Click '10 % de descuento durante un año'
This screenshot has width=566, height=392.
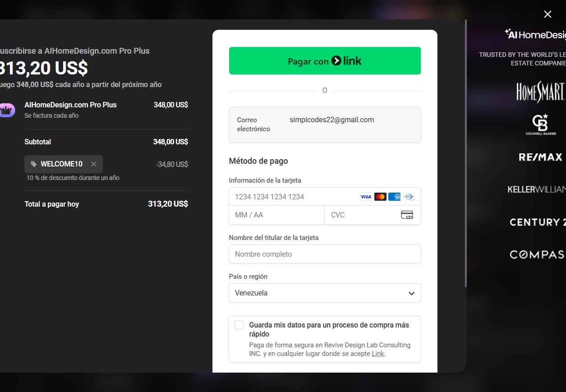click(73, 178)
